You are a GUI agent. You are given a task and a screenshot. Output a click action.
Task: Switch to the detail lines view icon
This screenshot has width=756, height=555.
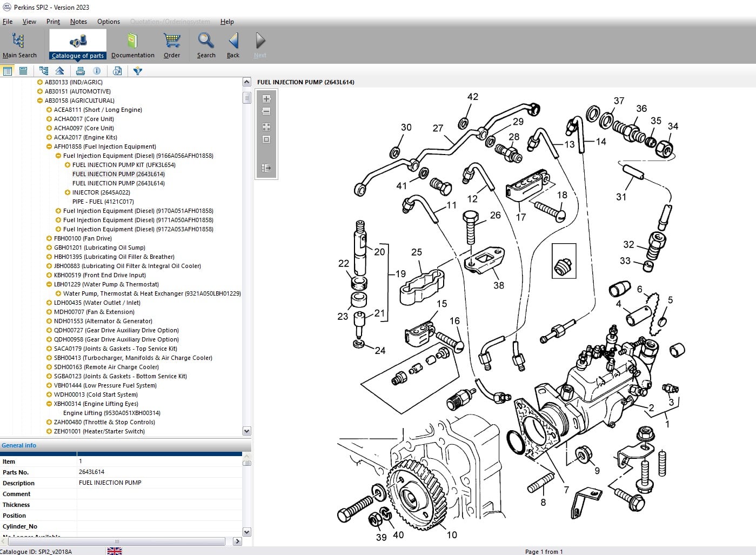23,71
